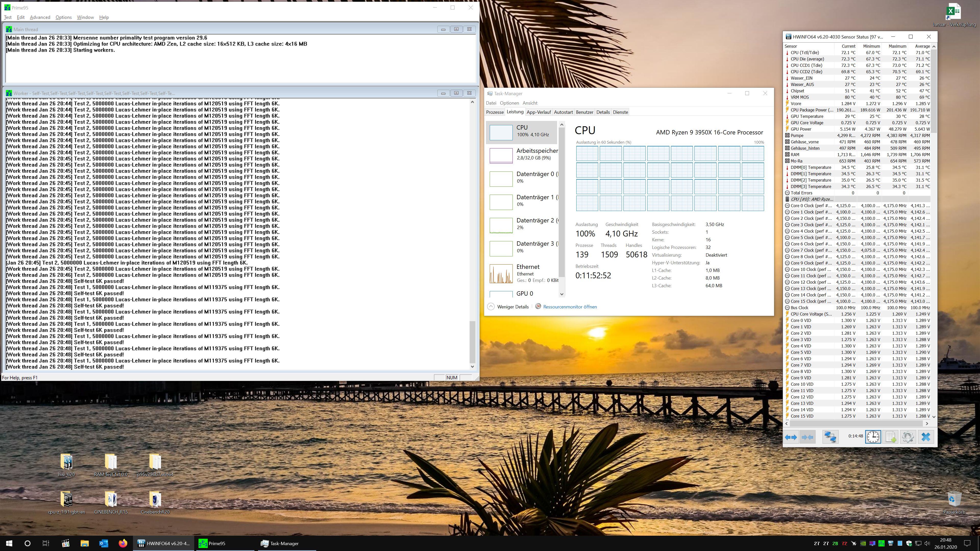Select Arbeitsspeicher in performance sidebar
The height and width of the screenshot is (551, 980).
coord(522,154)
